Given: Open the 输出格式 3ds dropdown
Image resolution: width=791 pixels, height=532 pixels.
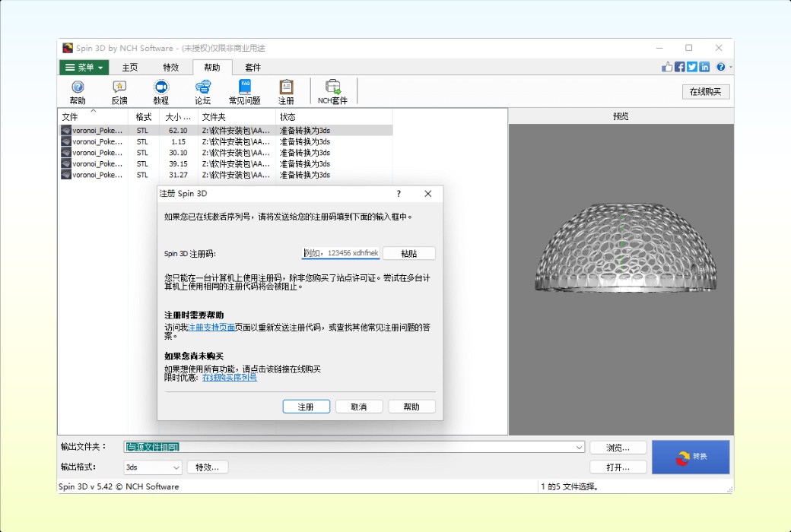Looking at the screenshot, I should tap(152, 467).
